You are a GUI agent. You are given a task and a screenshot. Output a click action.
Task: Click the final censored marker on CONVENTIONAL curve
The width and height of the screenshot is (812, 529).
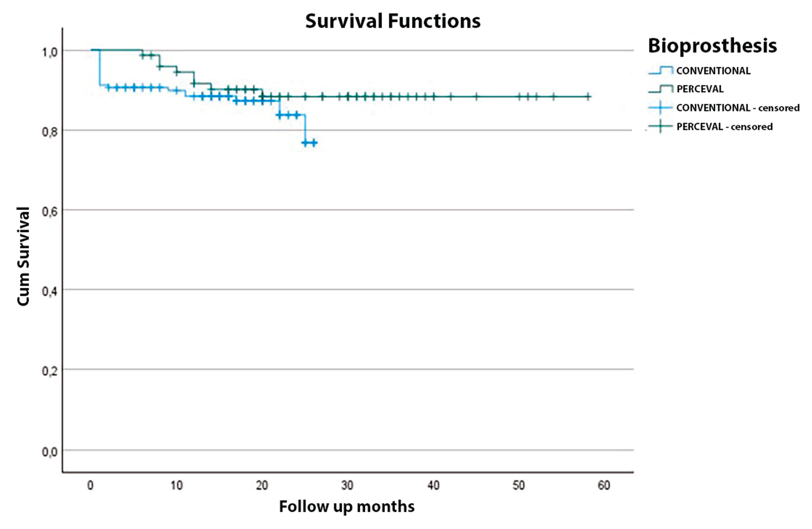click(x=314, y=143)
